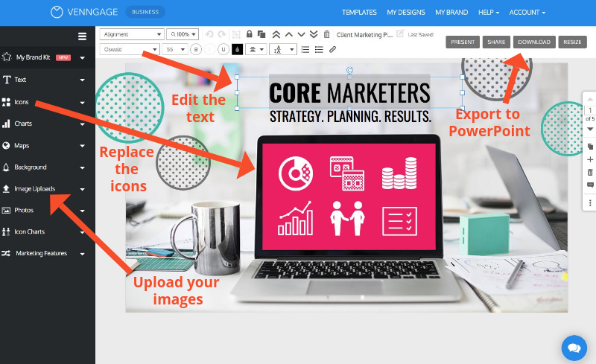Select the checklist icon on laptop screen
This screenshot has width=596, height=364.
point(399,221)
